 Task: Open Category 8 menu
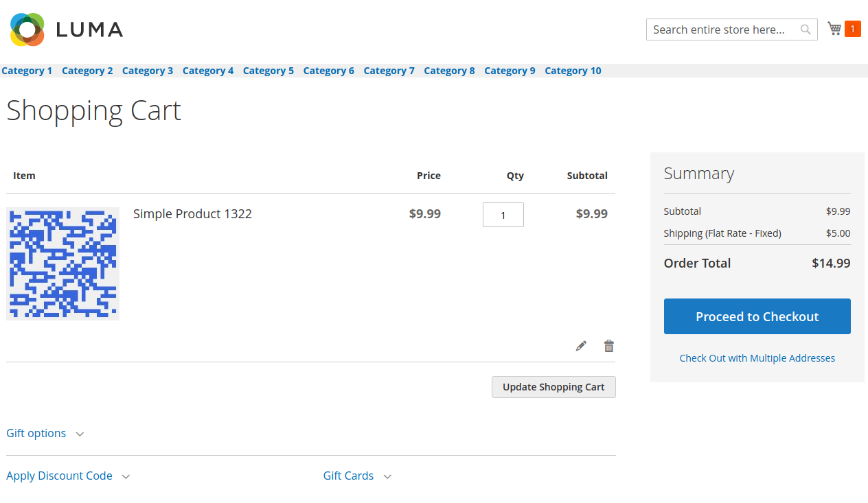pyautogui.click(x=449, y=71)
